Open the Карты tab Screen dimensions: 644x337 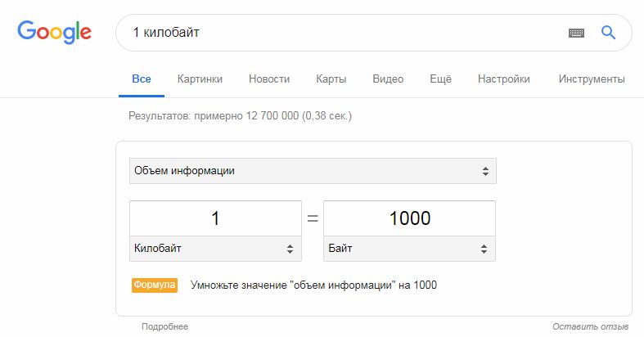(331, 79)
